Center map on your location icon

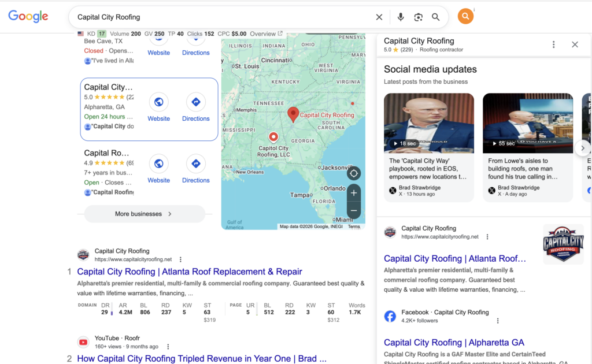(x=354, y=173)
